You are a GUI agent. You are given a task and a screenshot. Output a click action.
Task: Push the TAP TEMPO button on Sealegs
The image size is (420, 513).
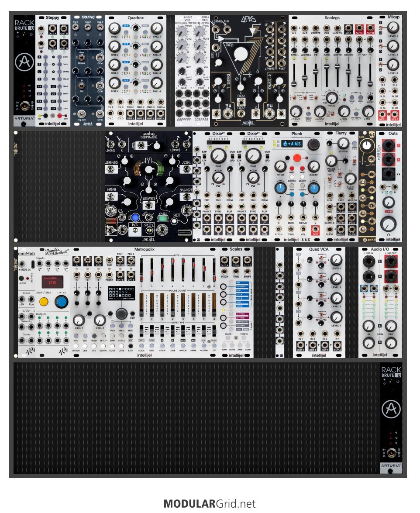(x=356, y=114)
